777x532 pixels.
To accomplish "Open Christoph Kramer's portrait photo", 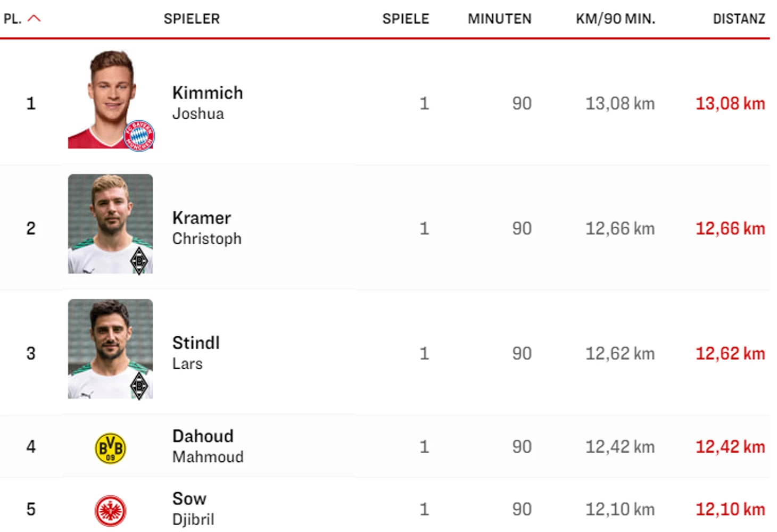I will pyautogui.click(x=110, y=224).
